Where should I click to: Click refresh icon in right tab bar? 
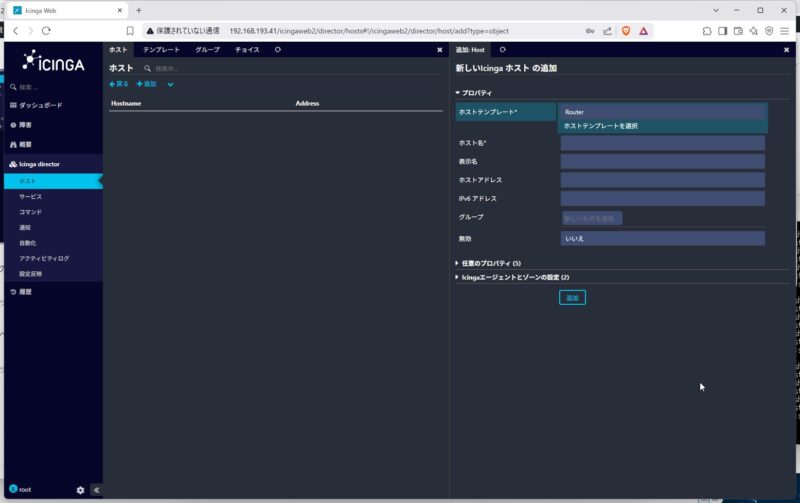[503, 49]
